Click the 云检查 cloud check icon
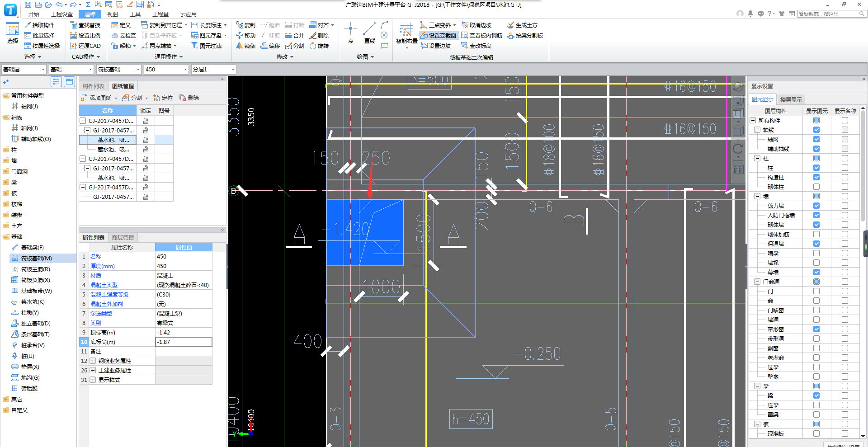 [x=123, y=35]
